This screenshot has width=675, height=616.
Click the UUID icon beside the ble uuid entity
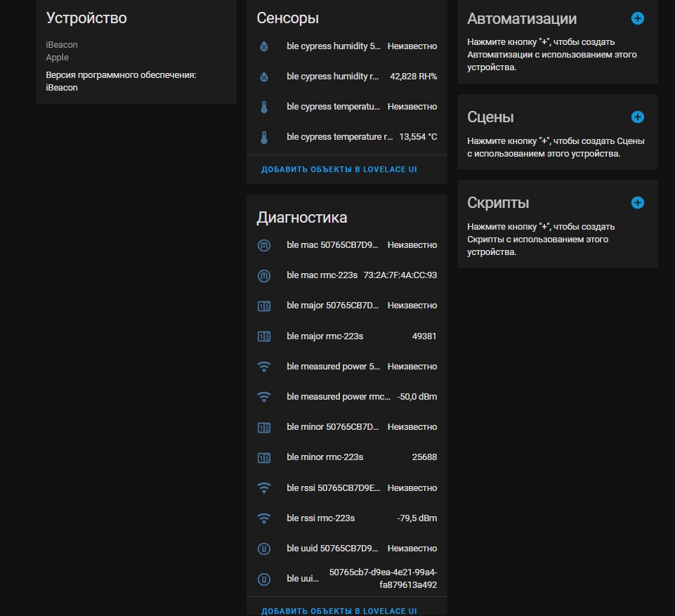point(263,579)
